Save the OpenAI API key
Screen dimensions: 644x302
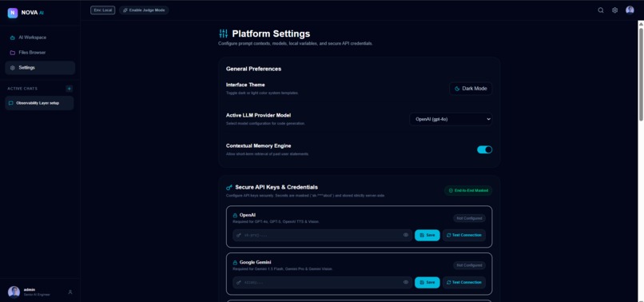[x=427, y=235]
